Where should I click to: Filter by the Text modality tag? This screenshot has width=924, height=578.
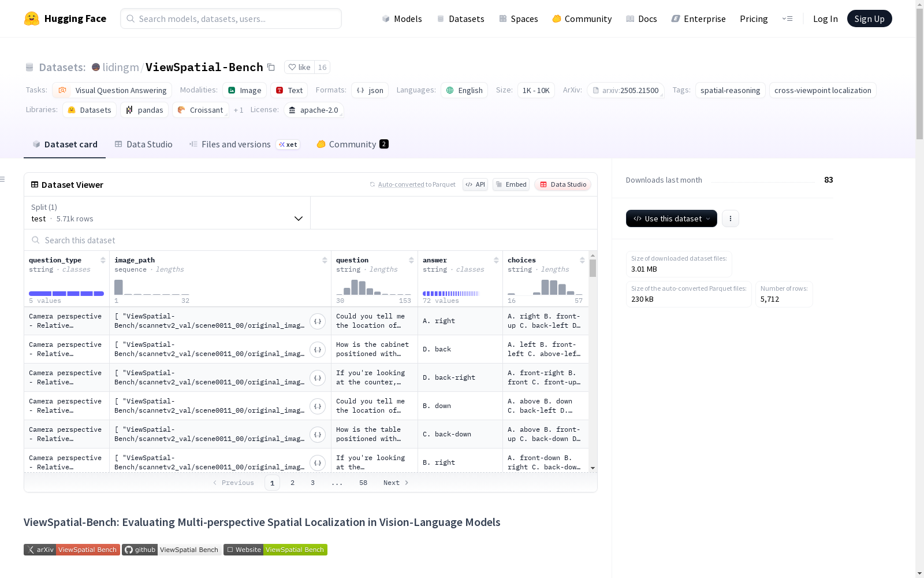(x=289, y=90)
